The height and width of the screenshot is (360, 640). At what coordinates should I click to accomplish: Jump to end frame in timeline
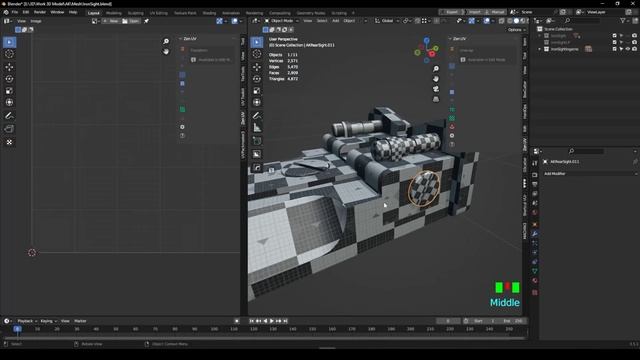coord(285,321)
